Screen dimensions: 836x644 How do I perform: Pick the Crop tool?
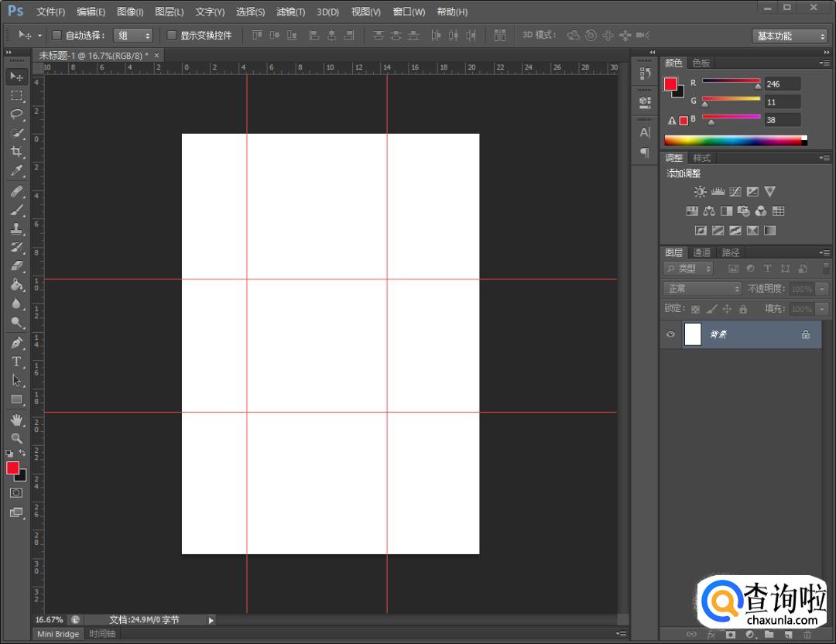[x=16, y=152]
